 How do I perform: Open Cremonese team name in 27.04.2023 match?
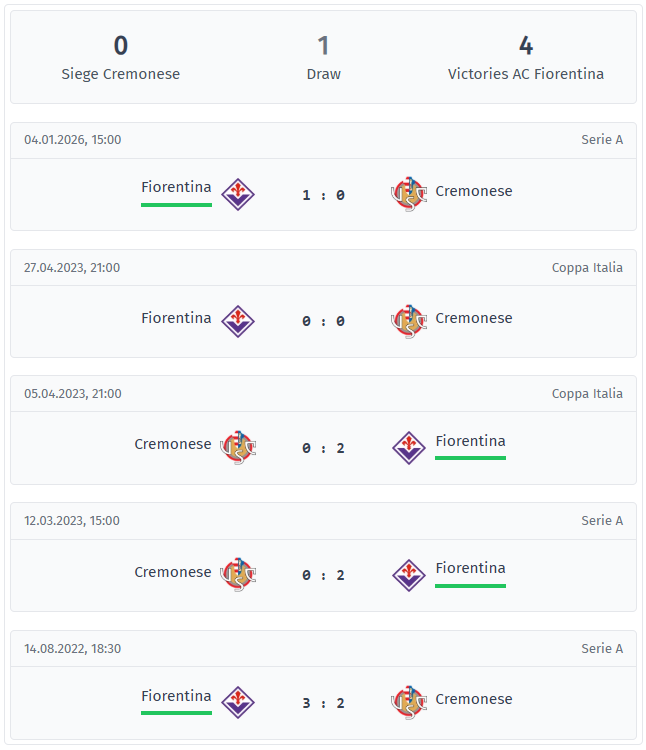[474, 318]
